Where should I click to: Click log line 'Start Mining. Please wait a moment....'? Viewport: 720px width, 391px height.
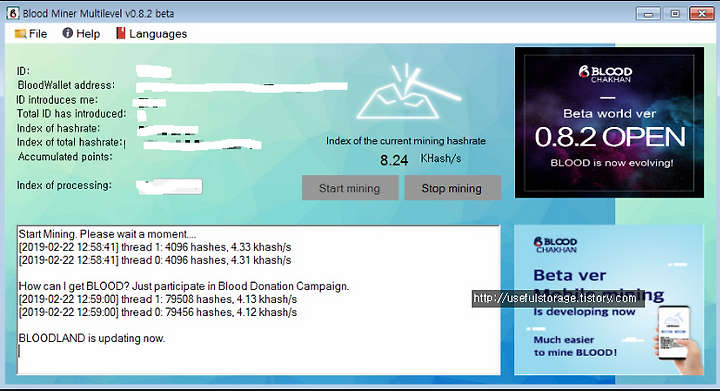[x=107, y=234]
